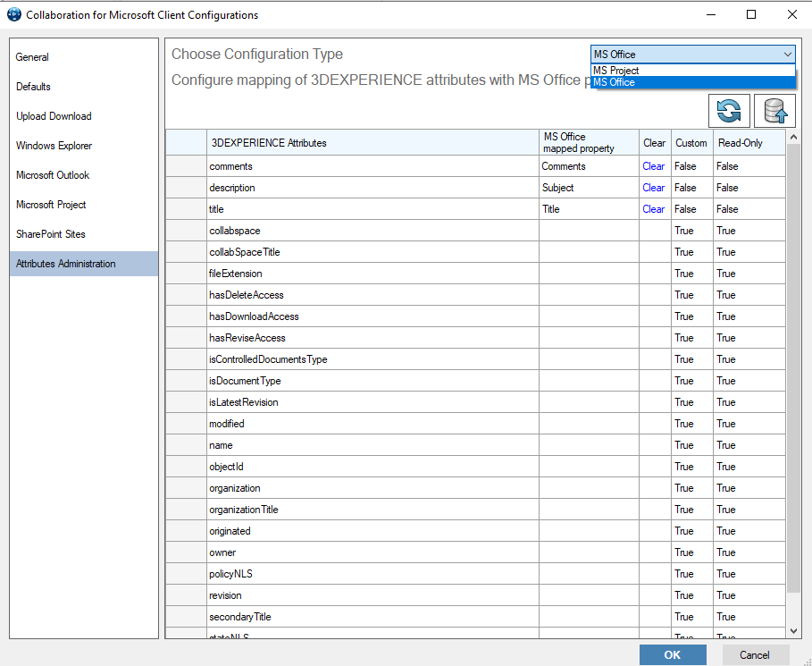Go to Microsoft Project settings
The width and height of the screenshot is (812, 666).
coord(84,205)
